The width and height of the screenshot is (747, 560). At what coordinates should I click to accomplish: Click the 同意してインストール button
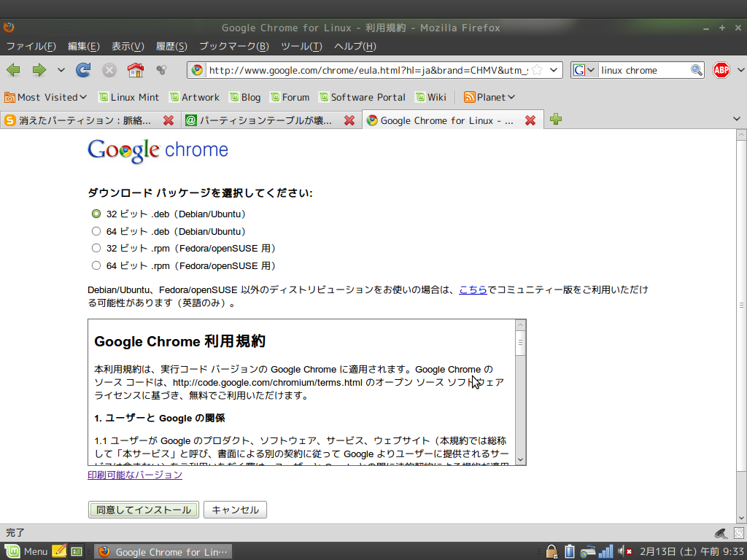click(x=144, y=510)
